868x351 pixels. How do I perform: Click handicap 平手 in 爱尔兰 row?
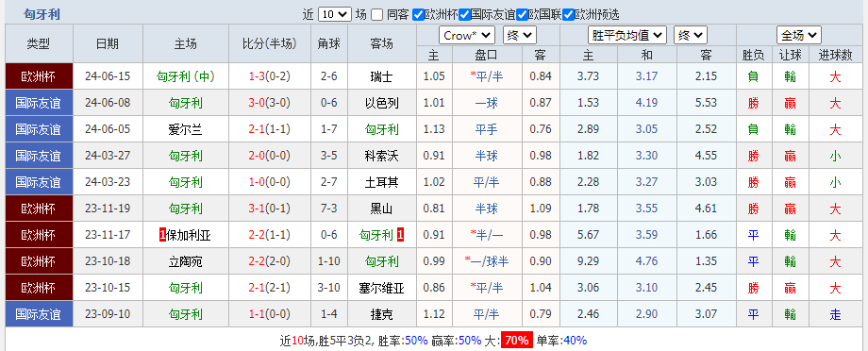pyautogui.click(x=486, y=129)
